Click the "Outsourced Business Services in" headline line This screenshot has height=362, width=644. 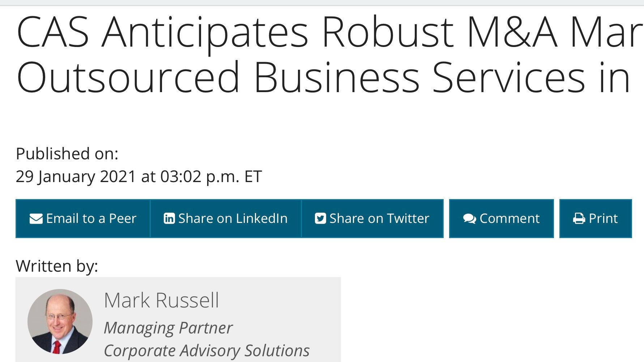pyautogui.click(x=323, y=78)
